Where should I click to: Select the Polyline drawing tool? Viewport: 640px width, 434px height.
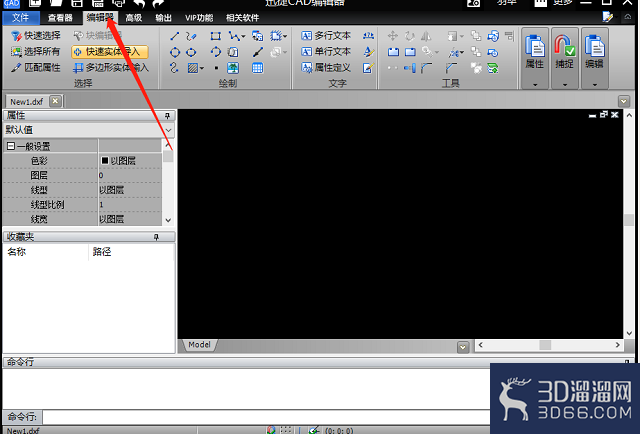click(234, 36)
